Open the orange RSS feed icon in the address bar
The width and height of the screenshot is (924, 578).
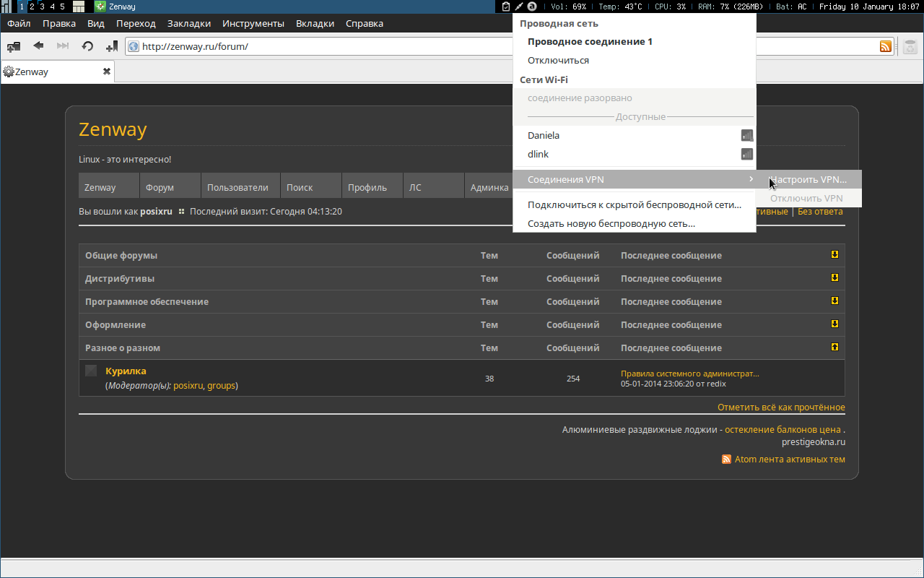[886, 46]
